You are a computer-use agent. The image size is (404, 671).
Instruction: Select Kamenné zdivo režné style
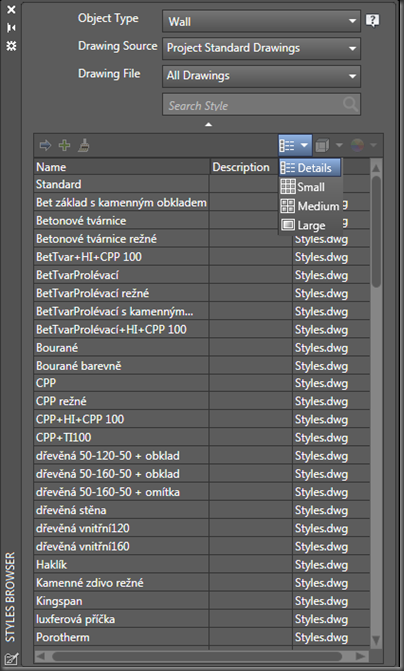coord(122,583)
